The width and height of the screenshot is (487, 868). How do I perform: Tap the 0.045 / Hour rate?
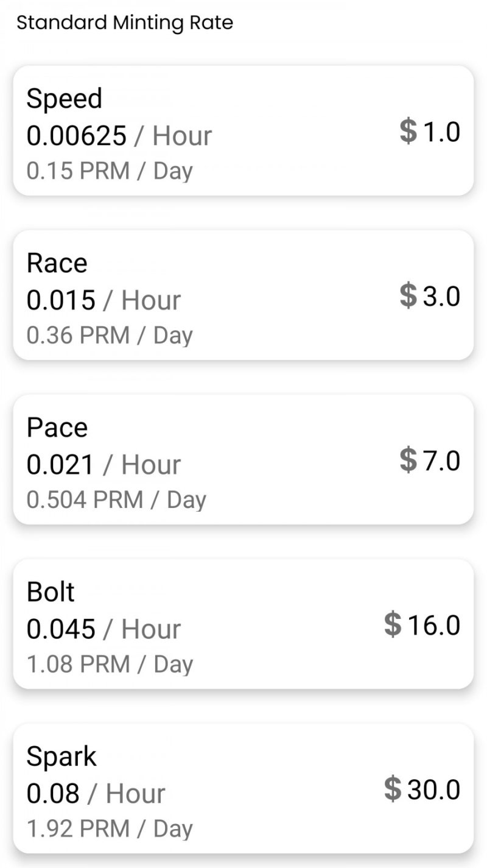103,629
